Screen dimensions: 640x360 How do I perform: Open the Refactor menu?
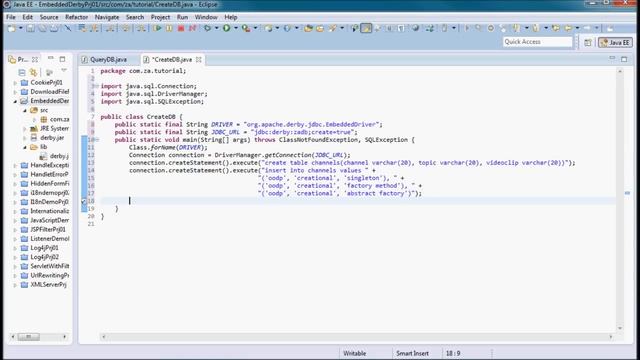click(76, 17)
